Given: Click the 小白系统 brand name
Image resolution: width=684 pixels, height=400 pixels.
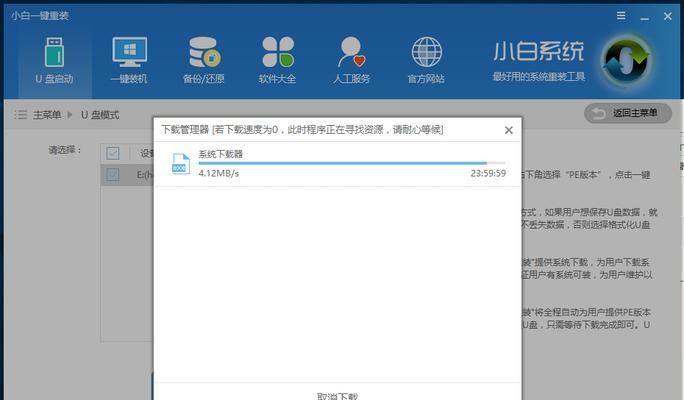Looking at the screenshot, I should point(539,51).
